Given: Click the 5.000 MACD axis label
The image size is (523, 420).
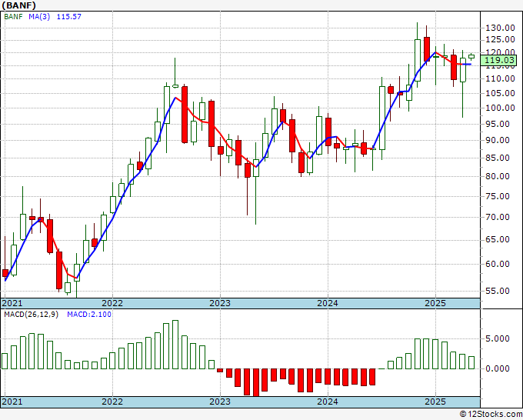Looking at the screenshot, I should pyautogui.click(x=498, y=338).
